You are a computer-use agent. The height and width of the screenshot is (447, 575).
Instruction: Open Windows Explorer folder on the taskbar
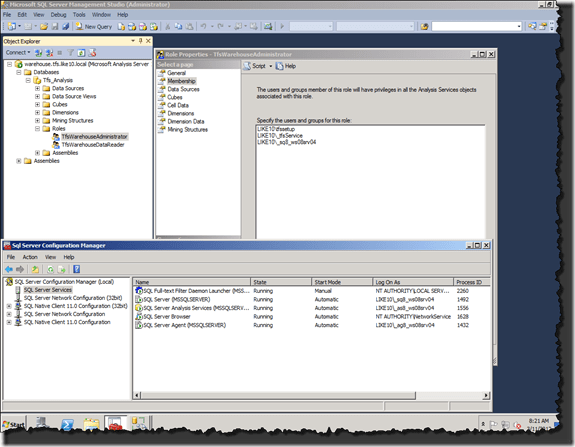(x=91, y=424)
